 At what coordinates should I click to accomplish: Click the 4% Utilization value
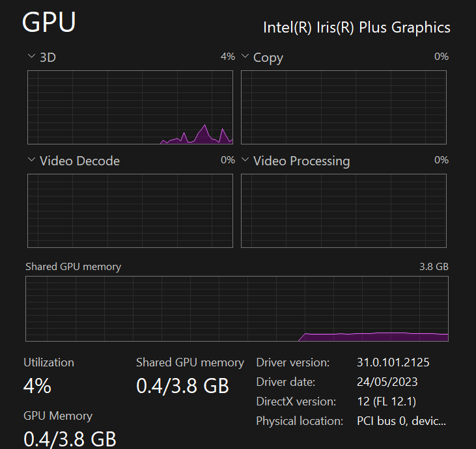37,386
